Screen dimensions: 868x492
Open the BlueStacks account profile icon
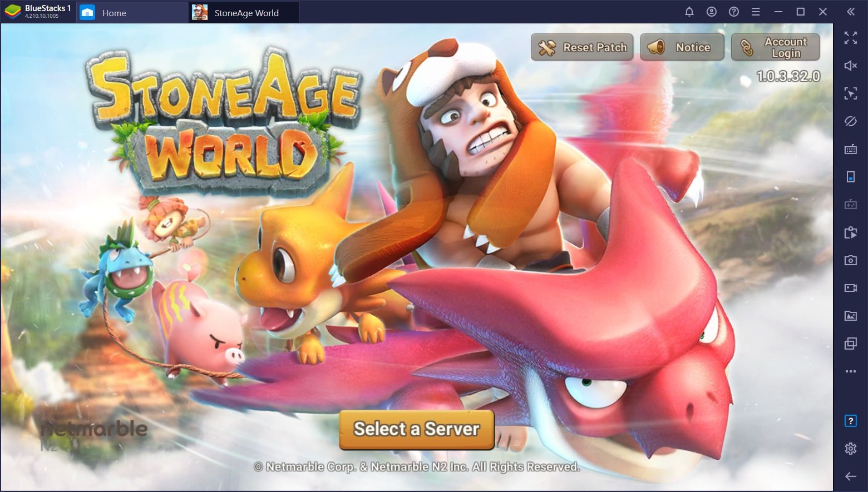tap(711, 12)
